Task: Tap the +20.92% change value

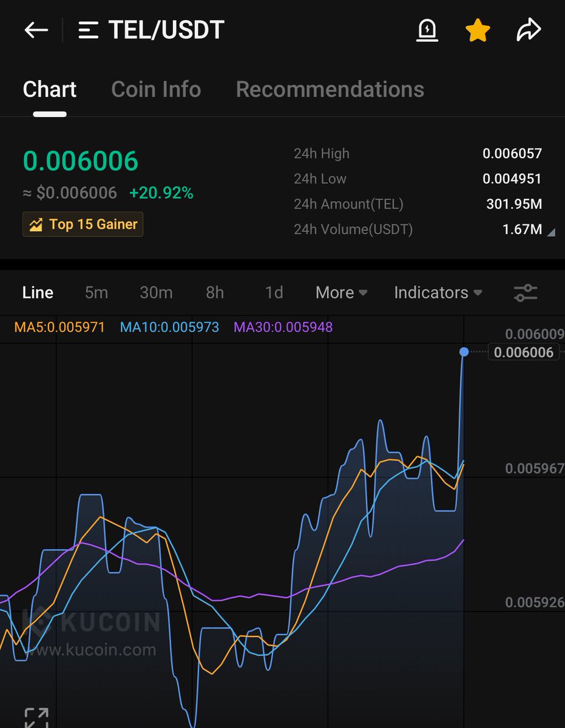Action: 161,193
